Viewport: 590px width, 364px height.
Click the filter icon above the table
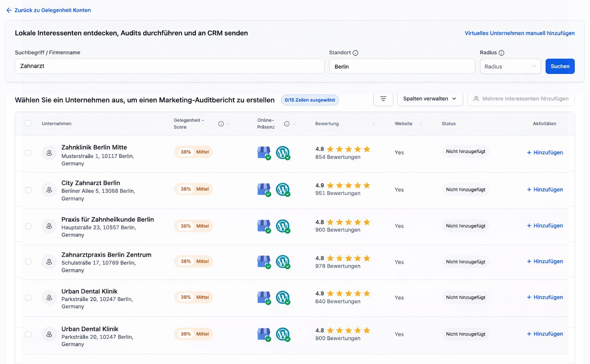click(383, 99)
